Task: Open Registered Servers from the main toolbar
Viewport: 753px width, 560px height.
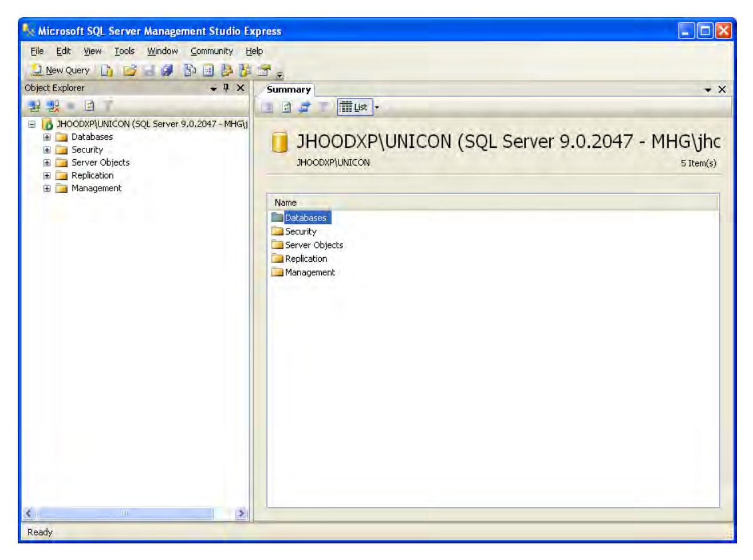Action: click(x=188, y=70)
